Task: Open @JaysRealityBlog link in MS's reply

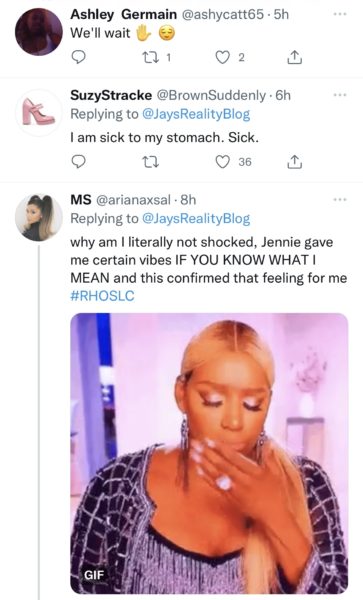Action: (196, 218)
